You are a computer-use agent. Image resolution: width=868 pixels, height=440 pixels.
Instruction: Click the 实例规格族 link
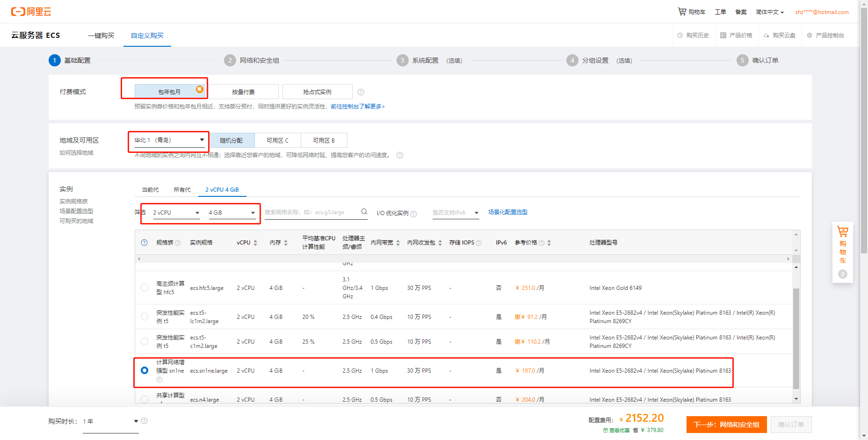(x=73, y=202)
